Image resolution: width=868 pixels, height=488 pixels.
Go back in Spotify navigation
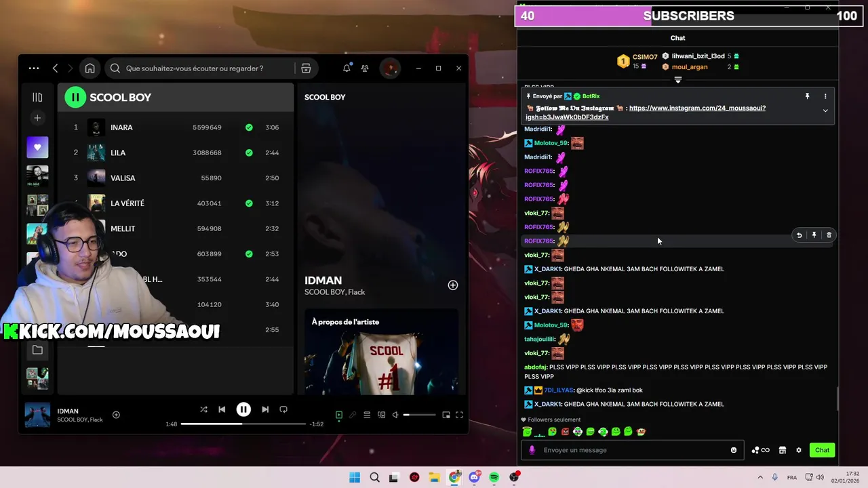[56, 68]
